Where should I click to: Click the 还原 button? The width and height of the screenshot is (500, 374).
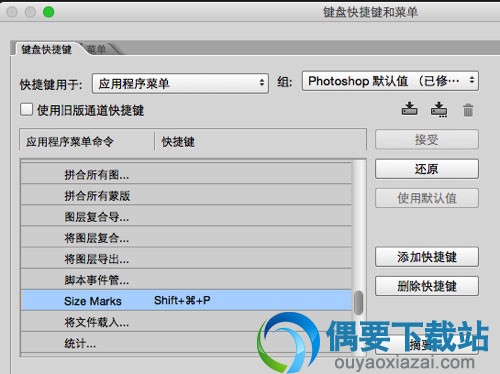427,169
